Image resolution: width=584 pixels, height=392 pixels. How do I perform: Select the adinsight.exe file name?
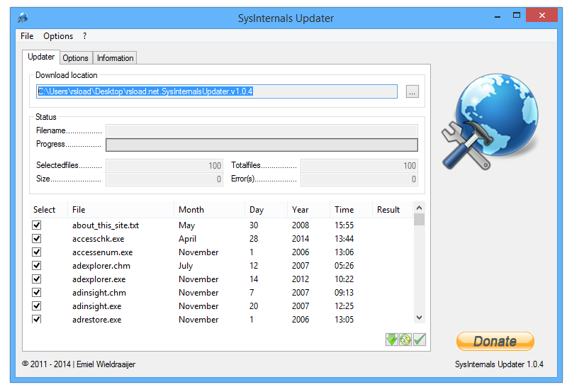click(96, 306)
